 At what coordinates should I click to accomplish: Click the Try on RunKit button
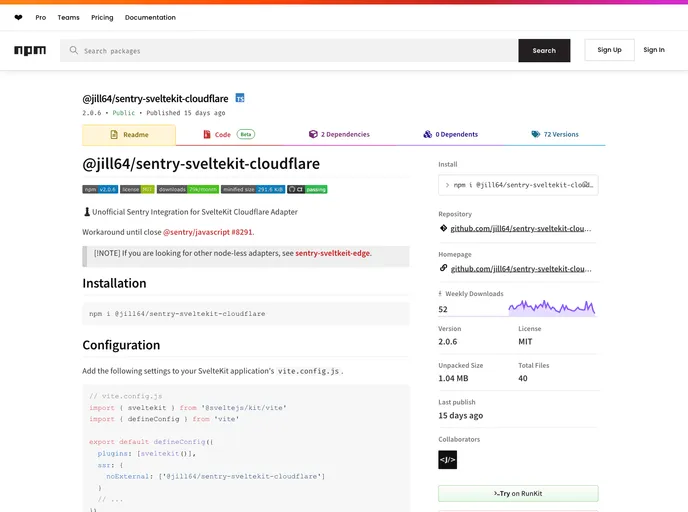point(518,494)
